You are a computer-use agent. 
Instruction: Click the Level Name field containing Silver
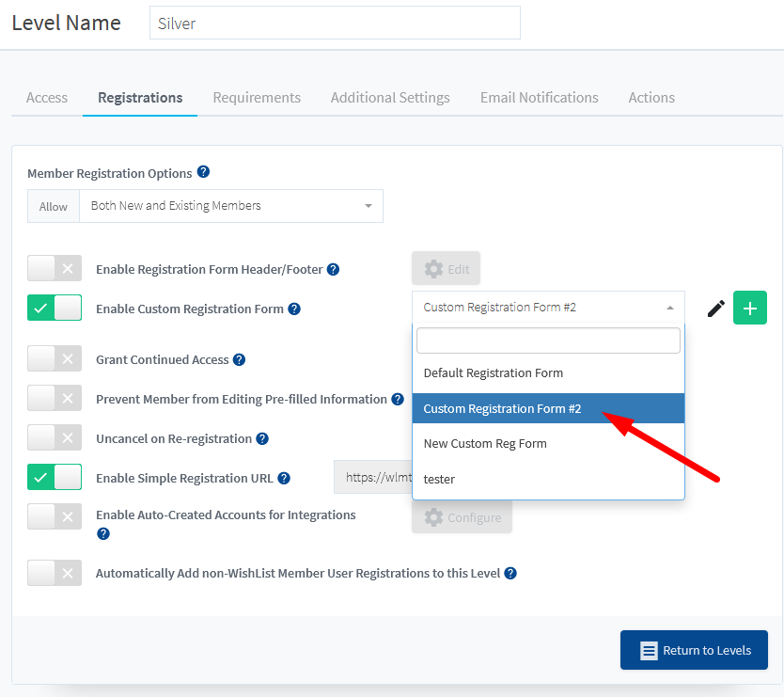pos(335,23)
